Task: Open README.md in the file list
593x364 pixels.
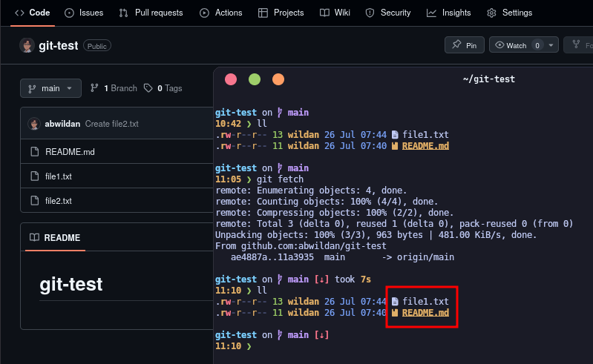Action: point(70,152)
